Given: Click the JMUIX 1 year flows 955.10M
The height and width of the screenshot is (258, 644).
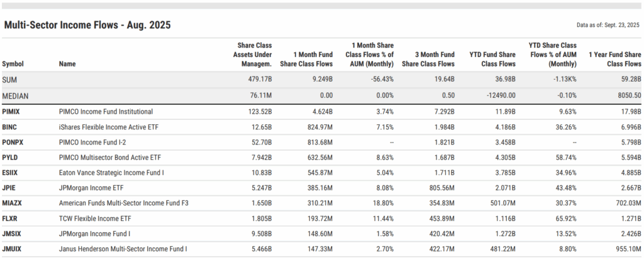Looking at the screenshot, I should (x=628, y=249).
